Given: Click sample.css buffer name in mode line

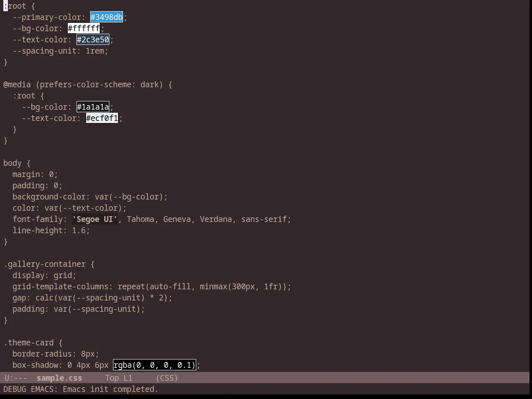Looking at the screenshot, I should [59, 378].
